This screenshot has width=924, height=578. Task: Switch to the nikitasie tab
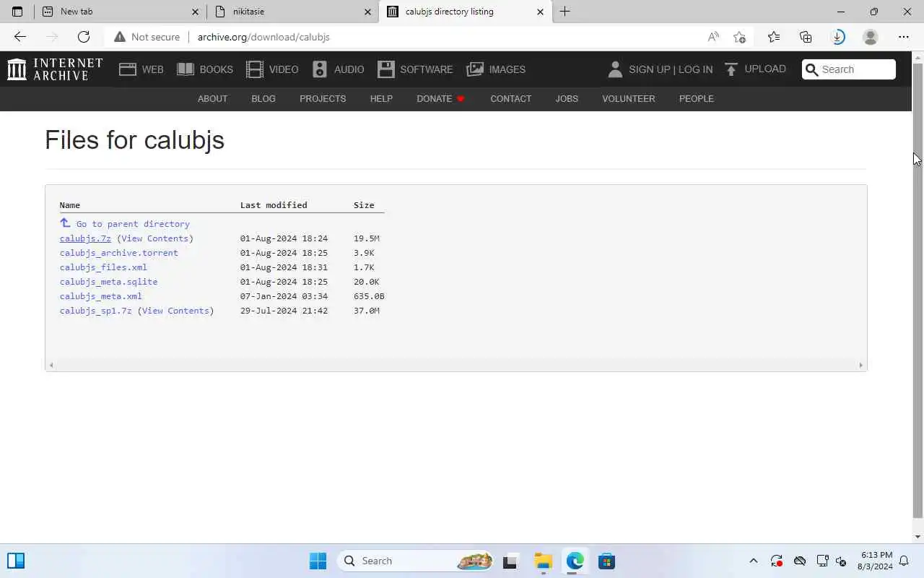292,12
